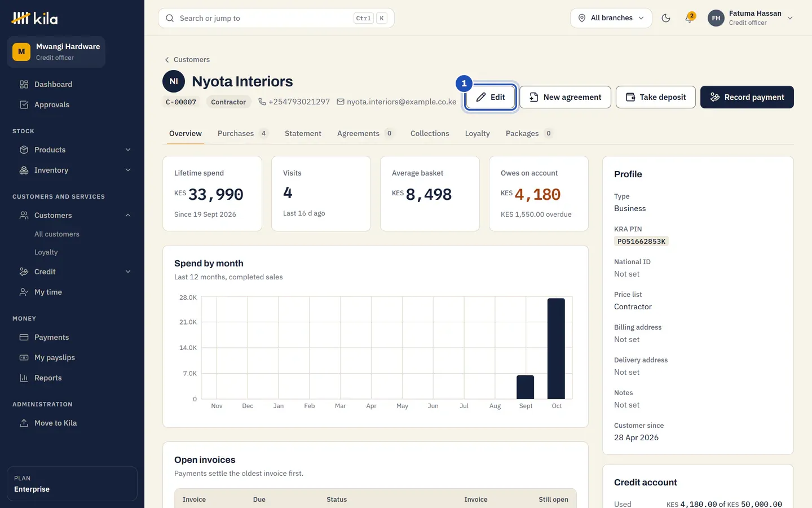Switch to the Overview tab
The height and width of the screenshot is (508, 812).
(186, 133)
